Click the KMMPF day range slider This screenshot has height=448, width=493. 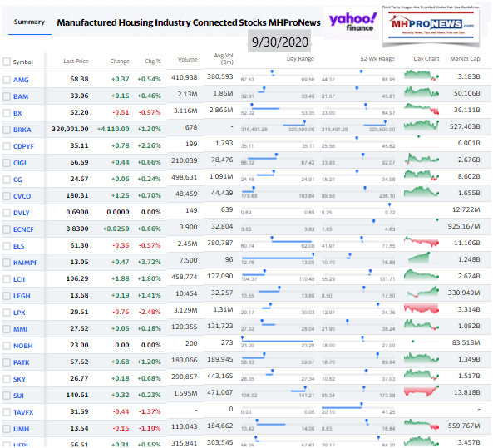coord(278,259)
